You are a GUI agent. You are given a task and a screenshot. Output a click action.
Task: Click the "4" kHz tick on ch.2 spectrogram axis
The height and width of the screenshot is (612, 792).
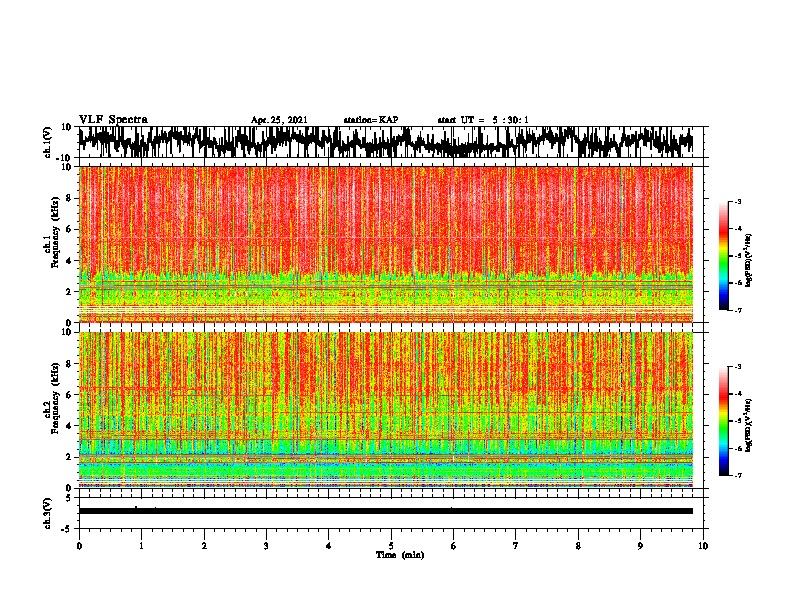coord(69,426)
